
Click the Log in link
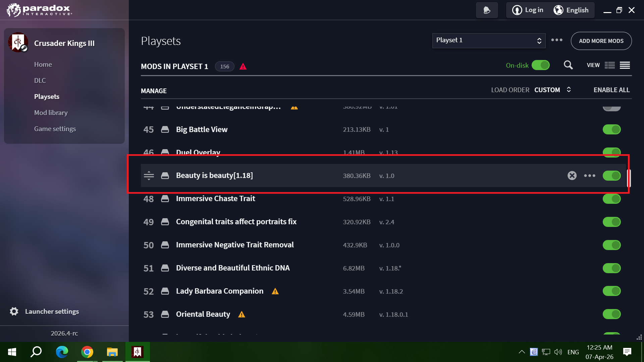coord(534,10)
